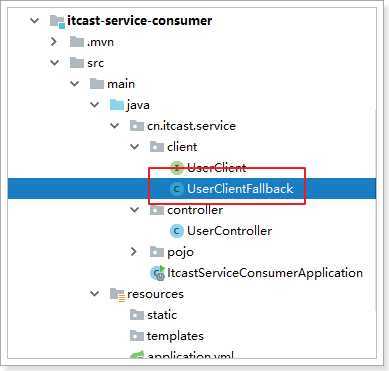389x371 pixels.
Task: Click the UserClient interface icon
Action: click(x=177, y=168)
